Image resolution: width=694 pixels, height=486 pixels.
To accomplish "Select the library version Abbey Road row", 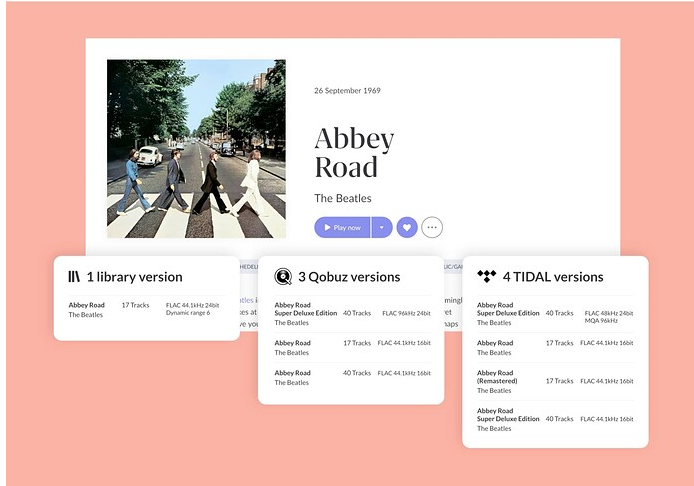I will (147, 309).
